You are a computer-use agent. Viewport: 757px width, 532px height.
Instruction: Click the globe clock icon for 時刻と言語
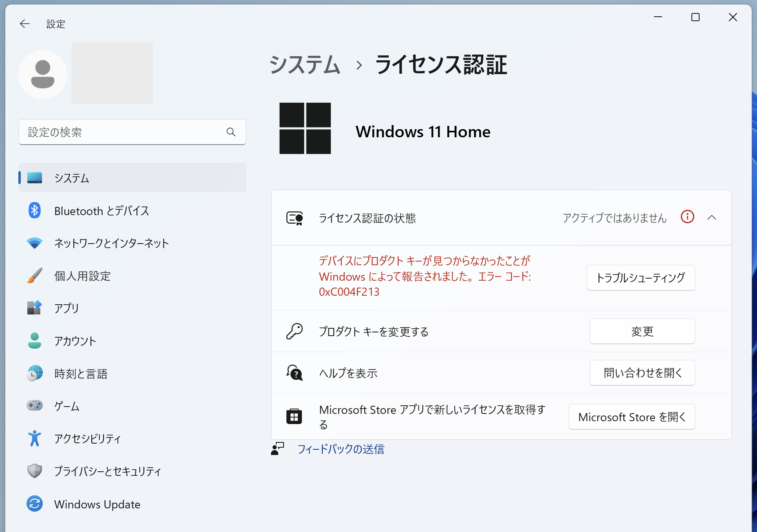35,373
